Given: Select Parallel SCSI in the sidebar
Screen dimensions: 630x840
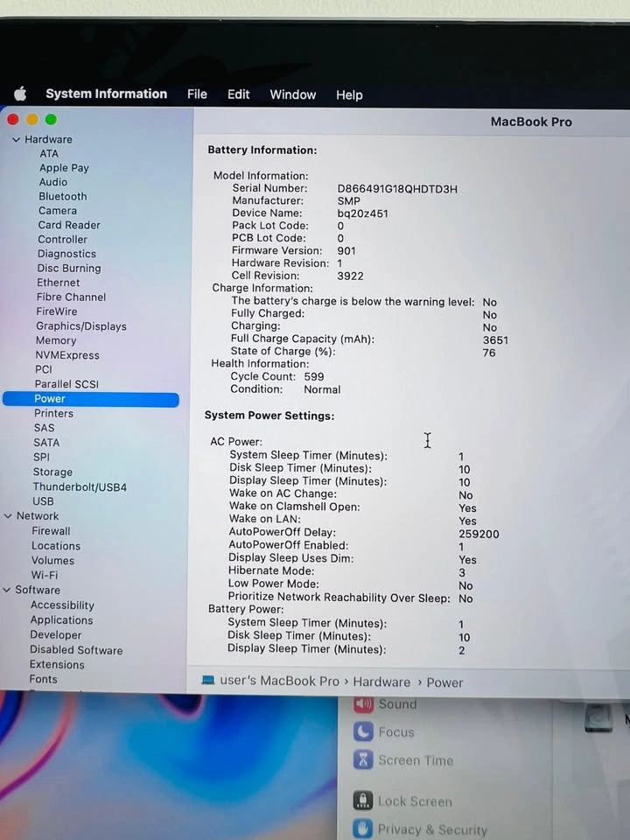Looking at the screenshot, I should click(x=66, y=384).
